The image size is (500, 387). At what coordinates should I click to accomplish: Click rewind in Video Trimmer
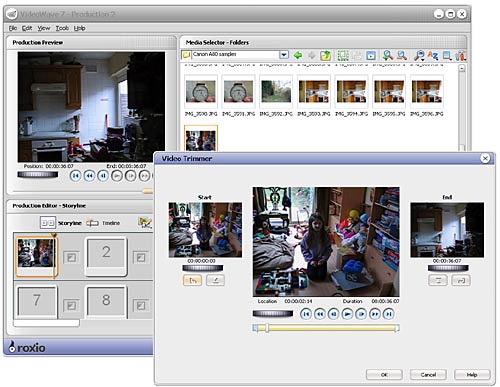(x=320, y=314)
